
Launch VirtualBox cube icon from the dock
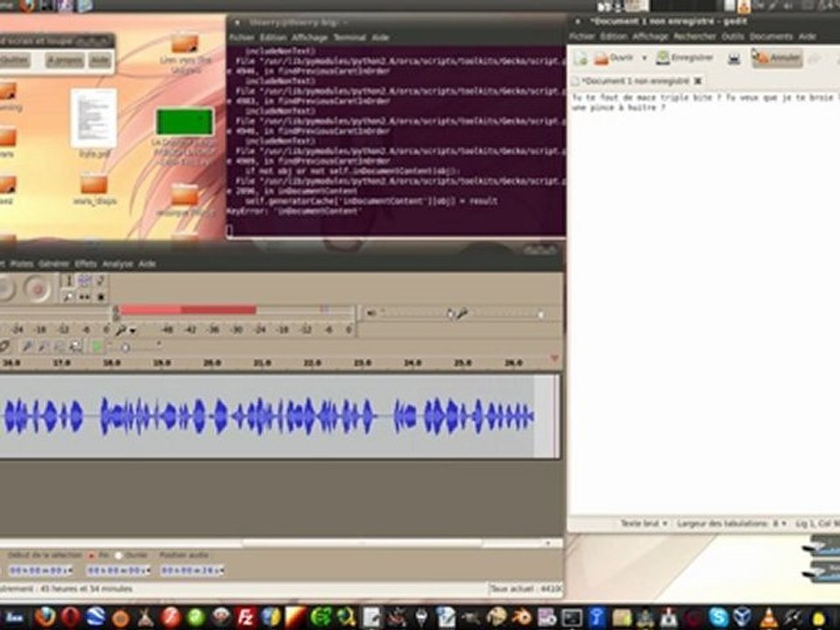click(743, 618)
